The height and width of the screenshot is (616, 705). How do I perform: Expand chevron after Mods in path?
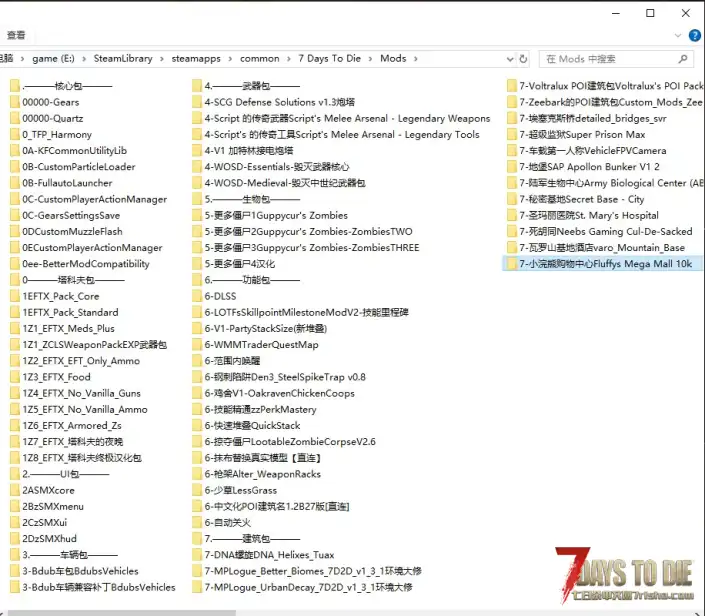coord(416,59)
